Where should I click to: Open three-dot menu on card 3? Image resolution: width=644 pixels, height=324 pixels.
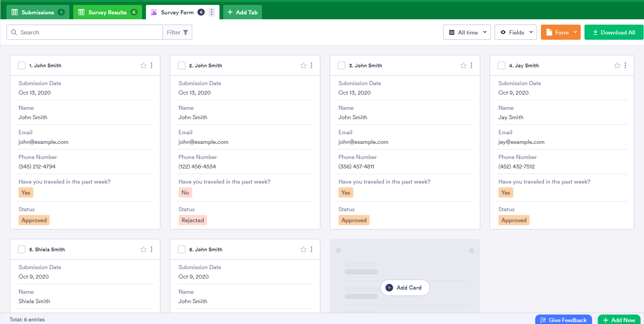(x=472, y=65)
